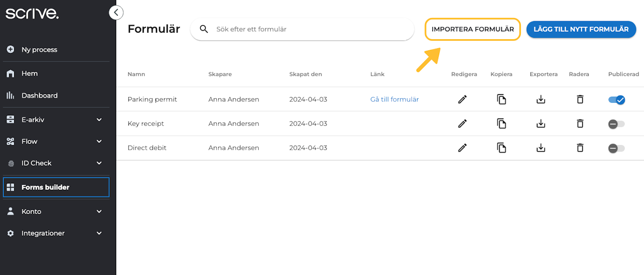Duplicate the Parking permit form
The width and height of the screenshot is (644, 275).
[501, 99]
